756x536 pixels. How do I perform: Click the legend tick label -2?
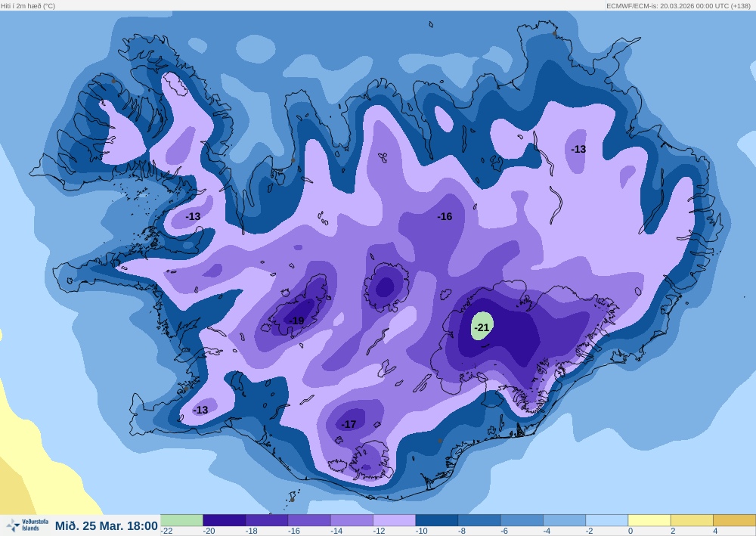(589, 531)
